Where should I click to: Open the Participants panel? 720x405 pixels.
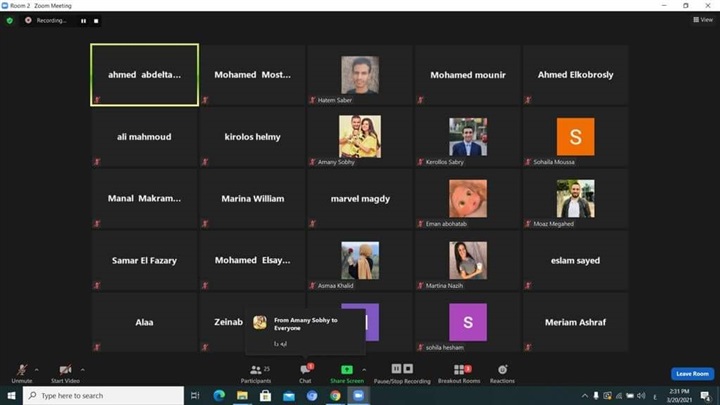[255, 371]
